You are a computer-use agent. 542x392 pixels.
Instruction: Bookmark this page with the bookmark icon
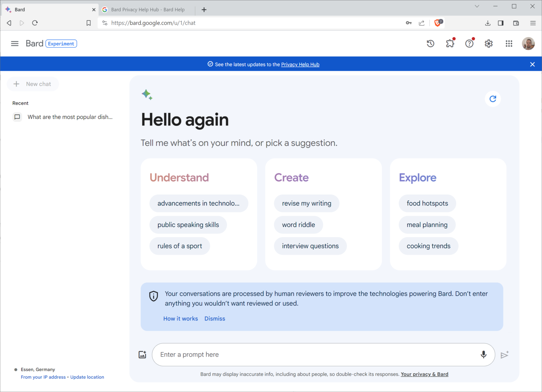pos(89,23)
